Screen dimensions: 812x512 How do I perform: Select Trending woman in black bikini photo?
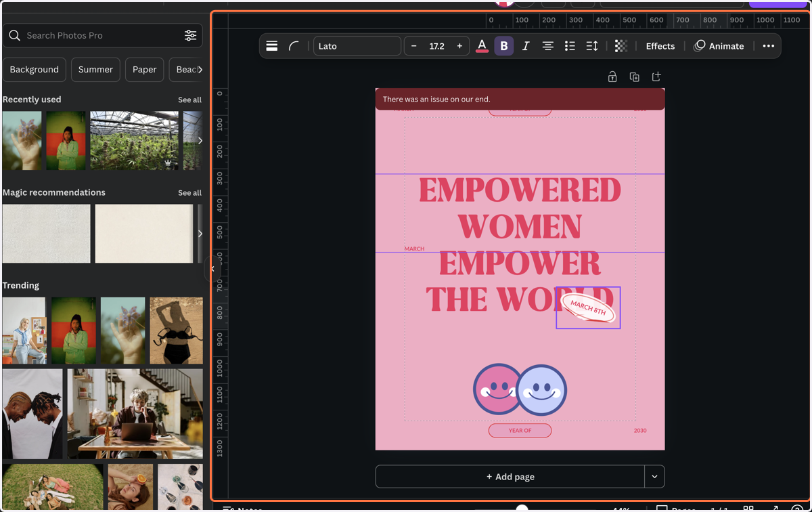176,330
